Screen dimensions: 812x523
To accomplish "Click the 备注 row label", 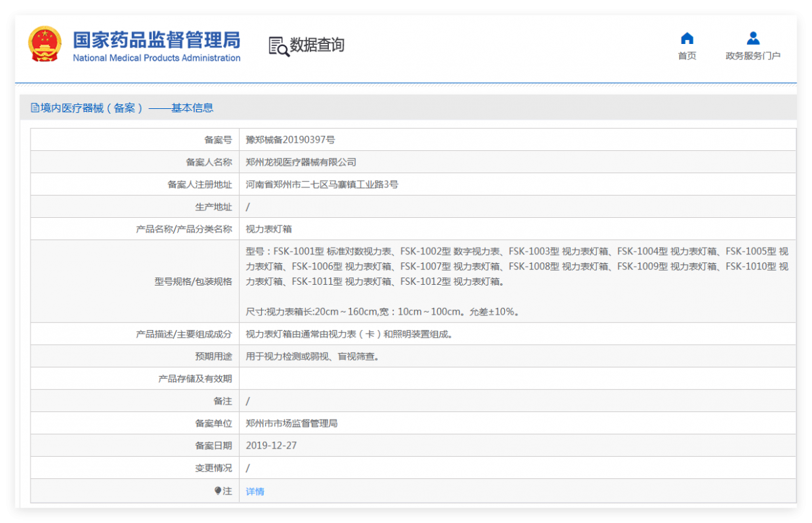I will 223,401.
